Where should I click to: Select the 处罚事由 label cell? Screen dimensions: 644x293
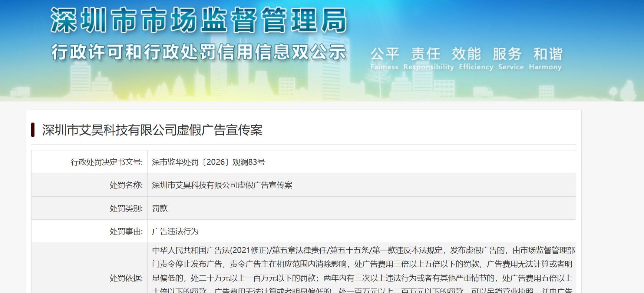tap(89, 231)
